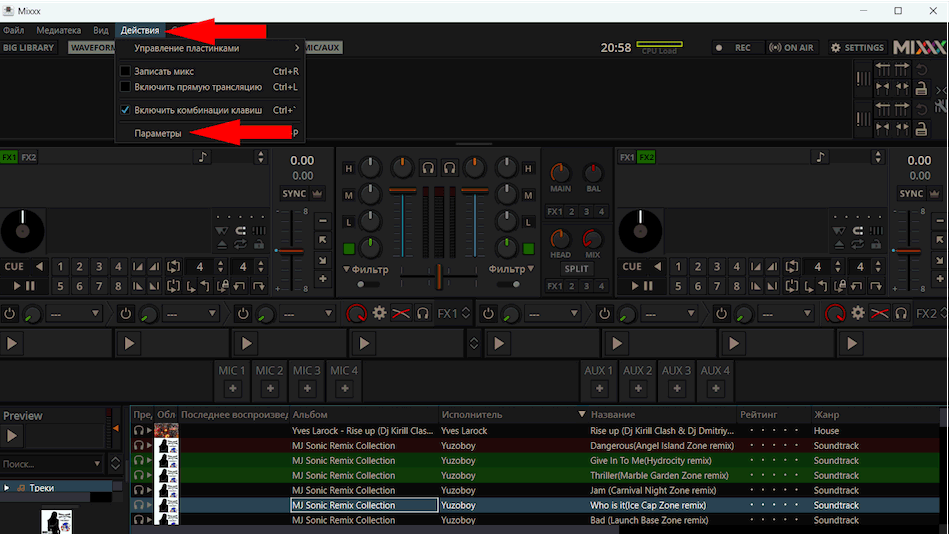Open the Медиатека menu

point(58,30)
